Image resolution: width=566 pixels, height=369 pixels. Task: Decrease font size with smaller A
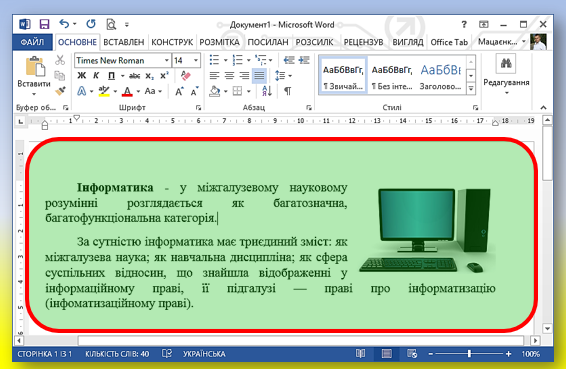click(x=195, y=91)
